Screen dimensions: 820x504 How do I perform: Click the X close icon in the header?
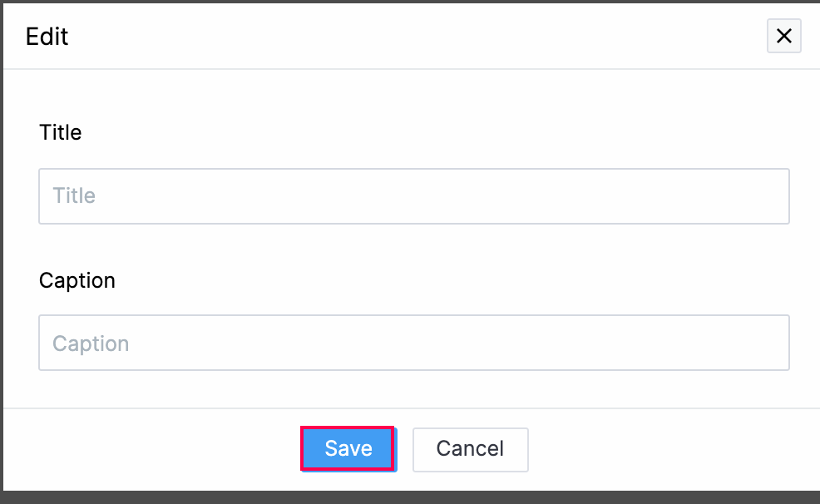coord(783,37)
